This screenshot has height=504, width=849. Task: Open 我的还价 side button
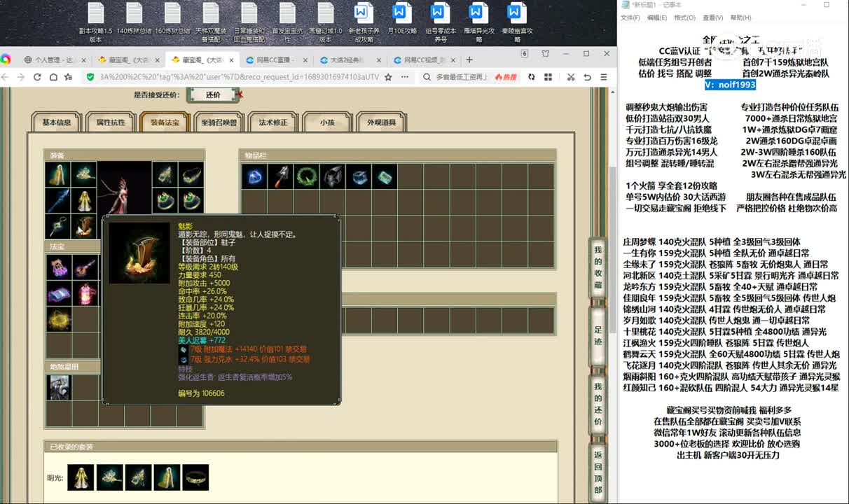tap(598, 405)
